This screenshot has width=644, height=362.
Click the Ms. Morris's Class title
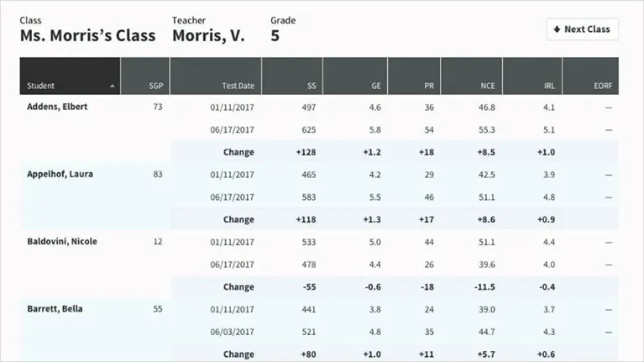[88, 36]
